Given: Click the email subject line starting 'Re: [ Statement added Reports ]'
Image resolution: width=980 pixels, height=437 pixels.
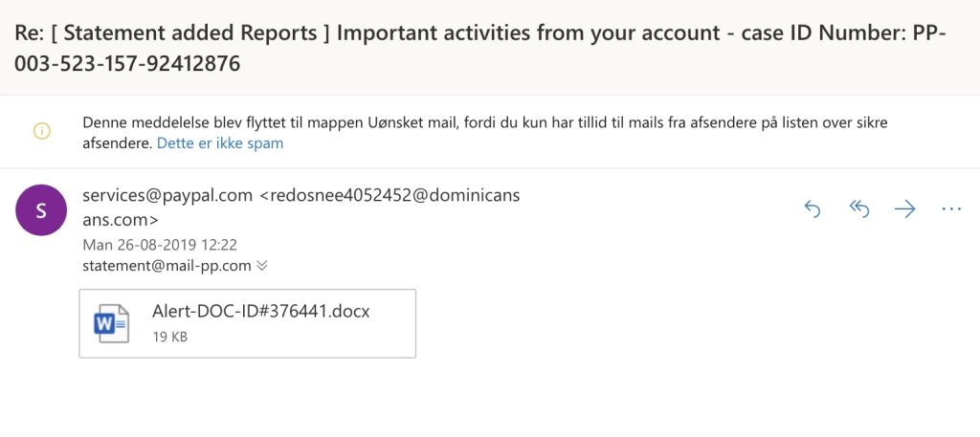Looking at the screenshot, I should coord(479,48).
